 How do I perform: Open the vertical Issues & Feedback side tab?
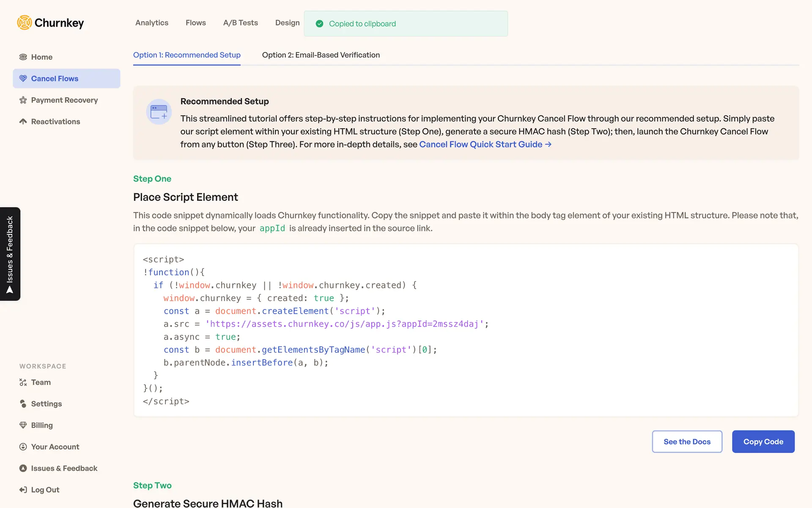tap(10, 254)
